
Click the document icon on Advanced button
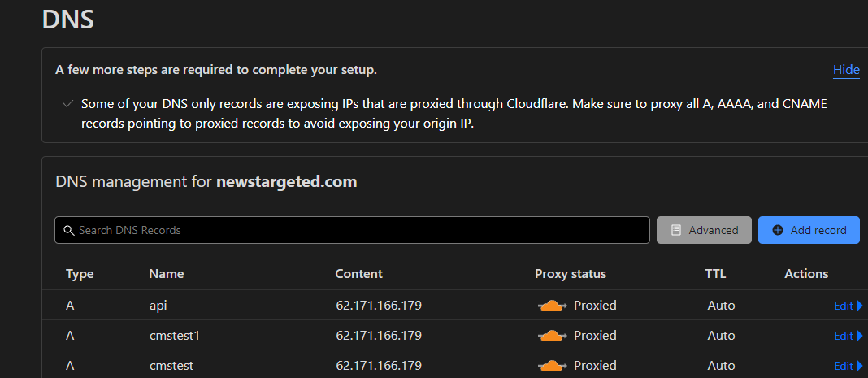[676, 230]
